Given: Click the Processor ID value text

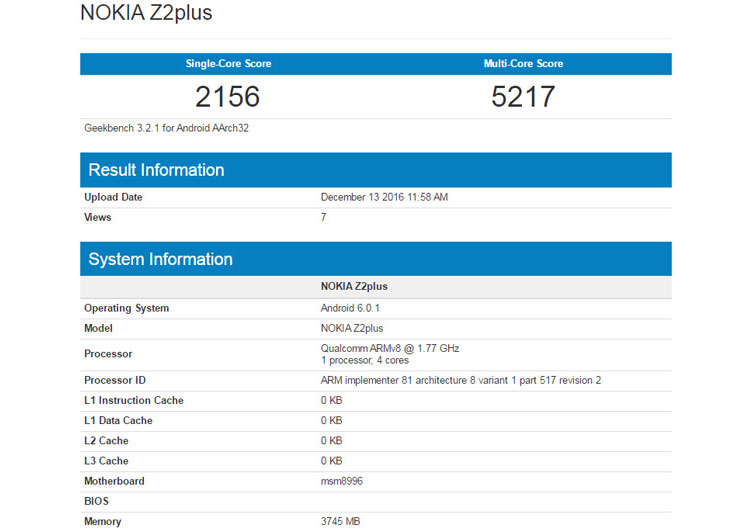Looking at the screenshot, I should click(461, 380).
